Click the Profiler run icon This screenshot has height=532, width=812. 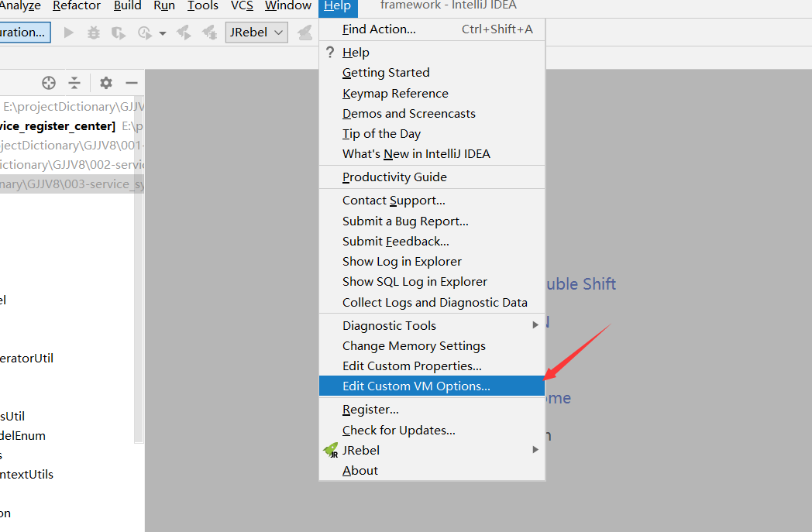(145, 33)
